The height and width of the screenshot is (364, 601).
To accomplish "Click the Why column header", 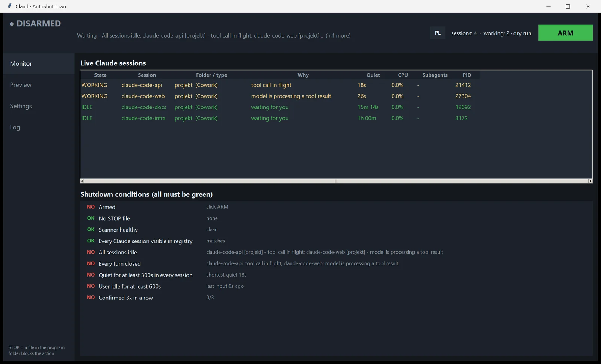I will coord(303,75).
